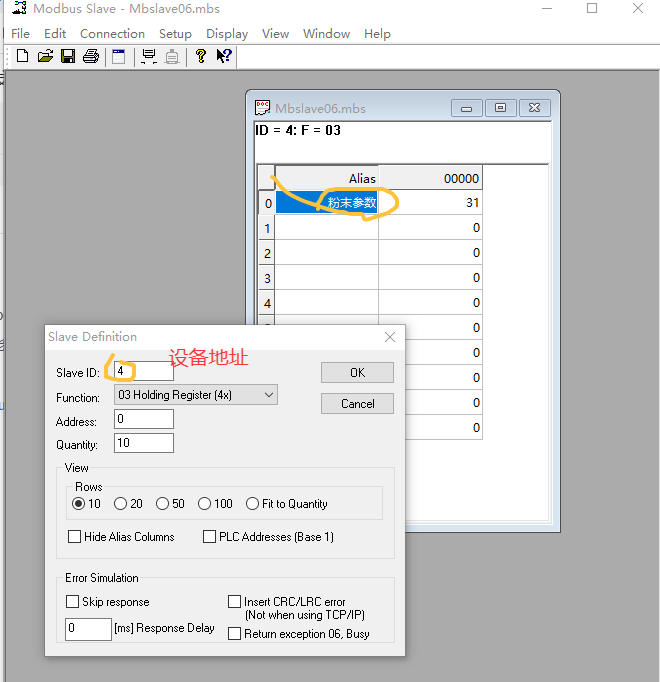Enable Return exception 06, Busy checkbox
This screenshot has width=660, height=682.
point(235,634)
